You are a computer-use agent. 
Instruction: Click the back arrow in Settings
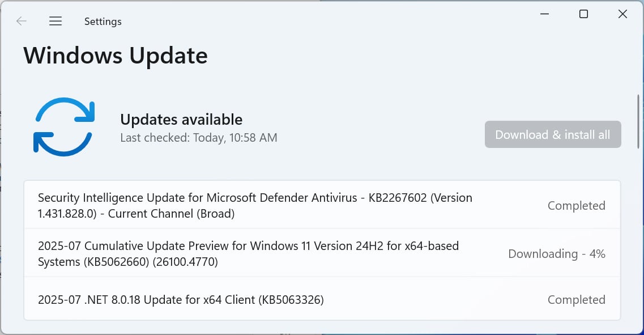click(21, 21)
